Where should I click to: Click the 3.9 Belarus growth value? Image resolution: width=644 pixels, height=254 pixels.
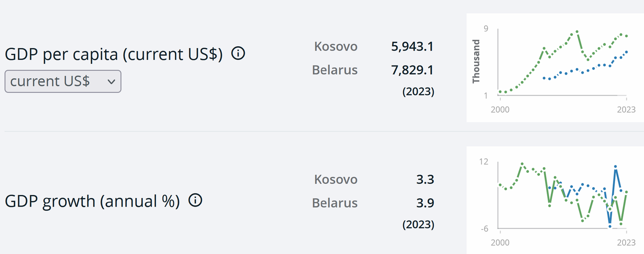[425, 203]
